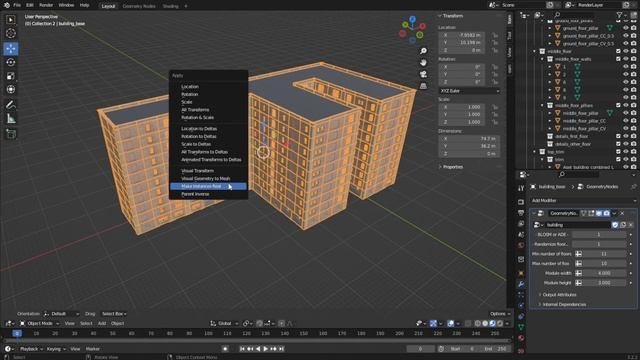
Task: Open the Object Mode dropdown
Action: tap(40, 324)
